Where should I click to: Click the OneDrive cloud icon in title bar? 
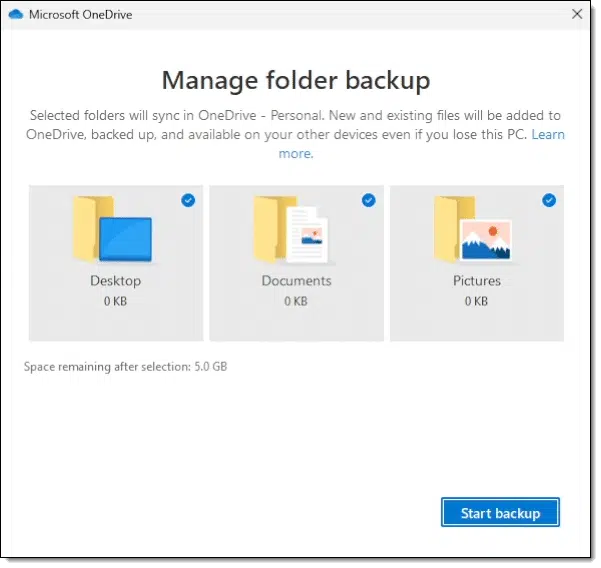click(16, 15)
